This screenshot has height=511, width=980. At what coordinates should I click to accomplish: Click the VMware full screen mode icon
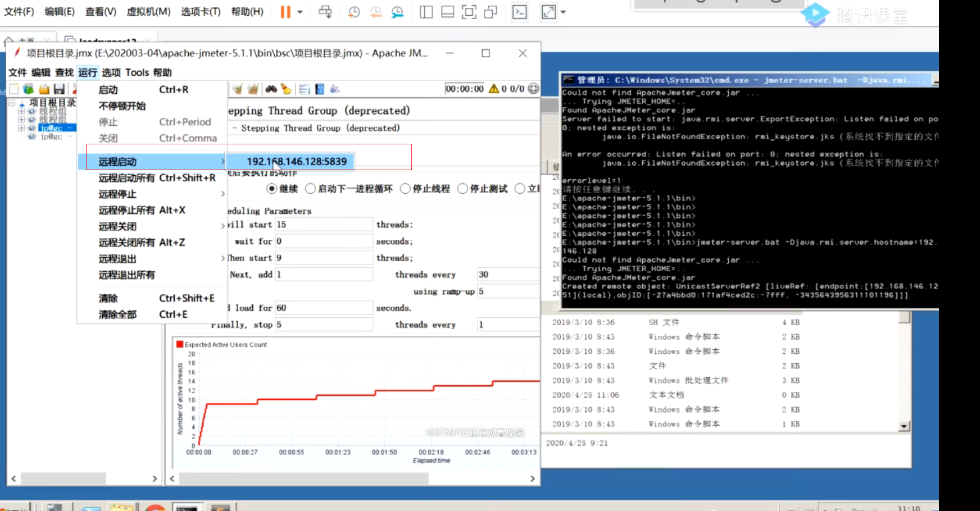(x=469, y=12)
